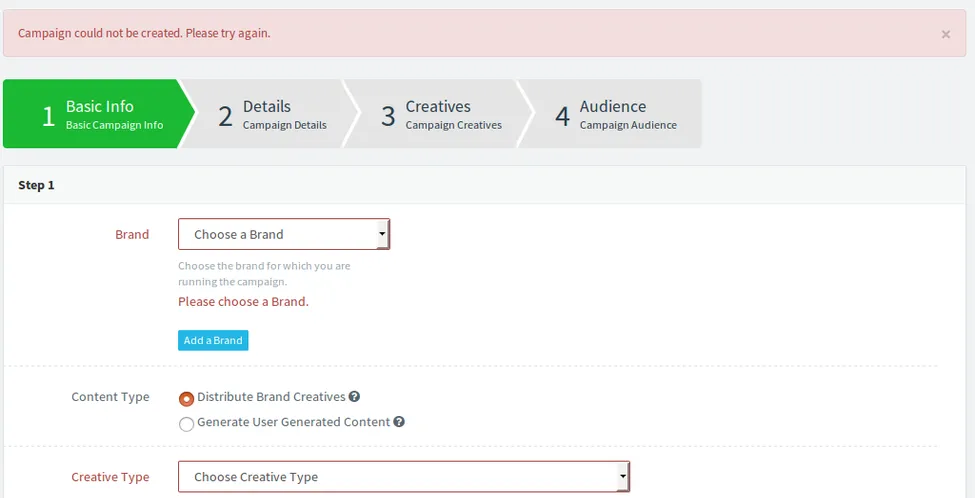Click the Brand field label
Screen dimensions: 975x498
tap(132, 235)
